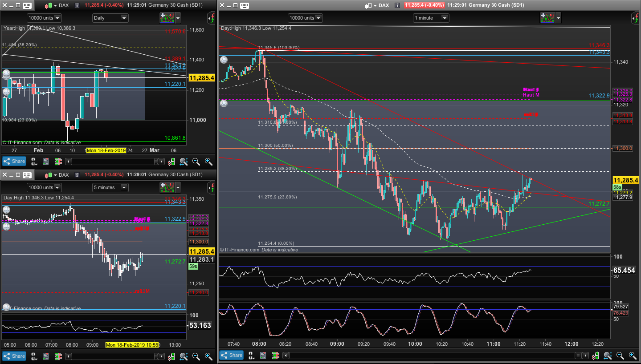Viewport: 641px width, 364px height.
Task: Open timeframe dropdown showing 1 minute
Action: coord(431,18)
